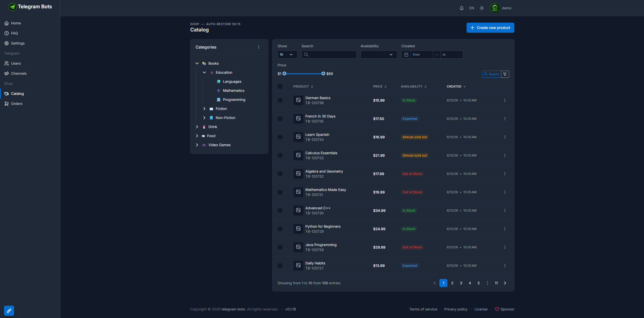Sort the table by Price column
This screenshot has width=644, height=318.
380,87
